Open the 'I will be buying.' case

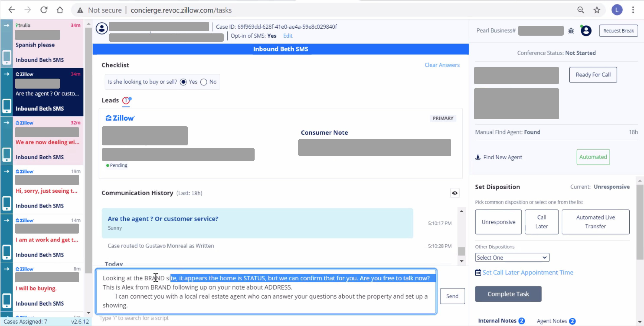[48, 287]
